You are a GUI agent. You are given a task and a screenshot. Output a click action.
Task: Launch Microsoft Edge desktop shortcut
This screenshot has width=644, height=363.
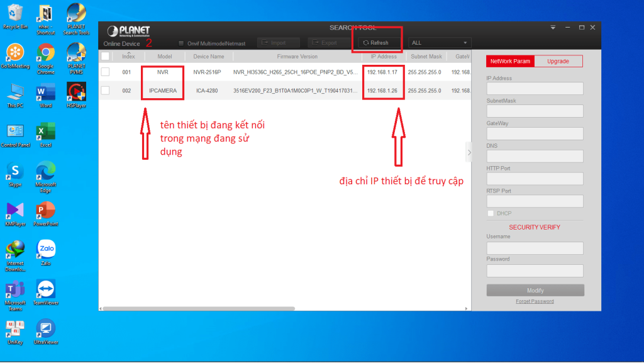pos(45,177)
